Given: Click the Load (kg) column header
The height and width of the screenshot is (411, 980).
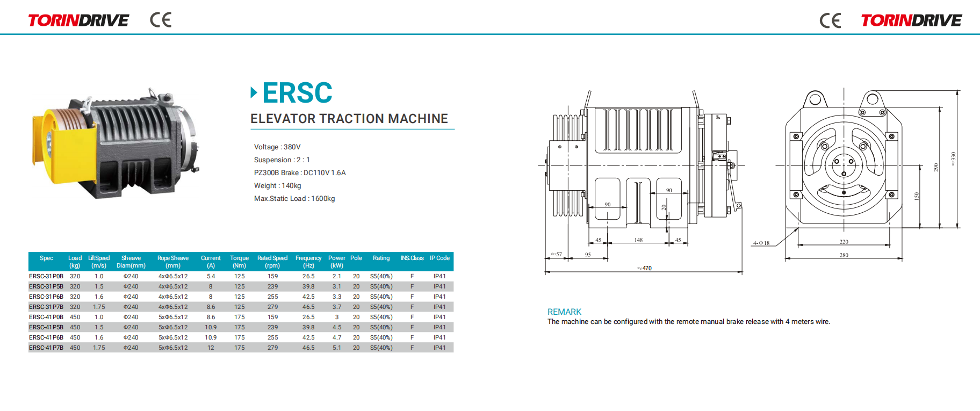Looking at the screenshot, I should pyautogui.click(x=75, y=262).
